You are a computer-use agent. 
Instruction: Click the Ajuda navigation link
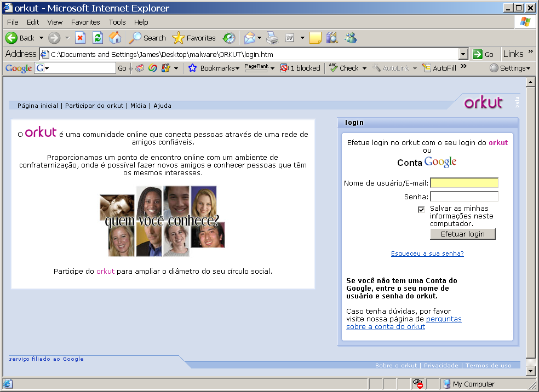point(162,106)
